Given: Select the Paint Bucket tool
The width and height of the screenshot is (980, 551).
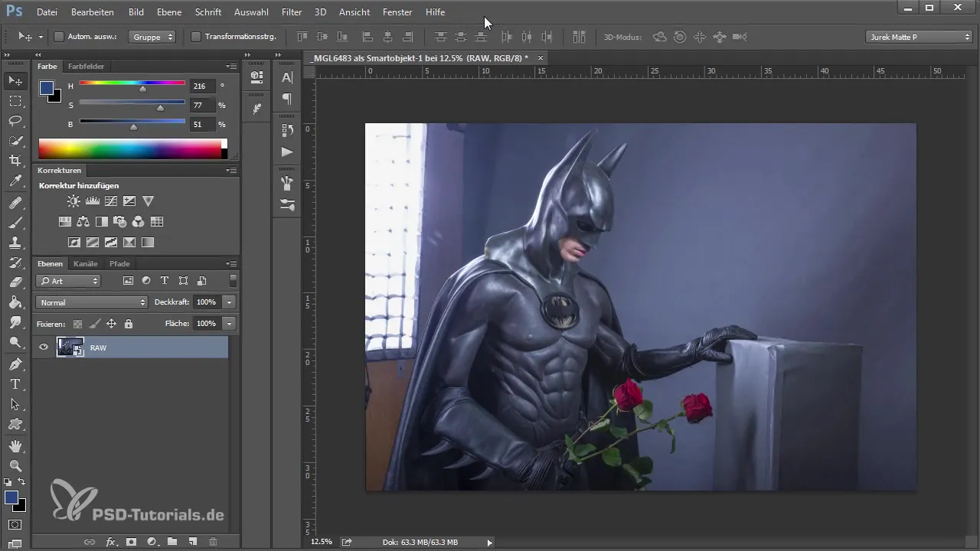Looking at the screenshot, I should coord(15,302).
